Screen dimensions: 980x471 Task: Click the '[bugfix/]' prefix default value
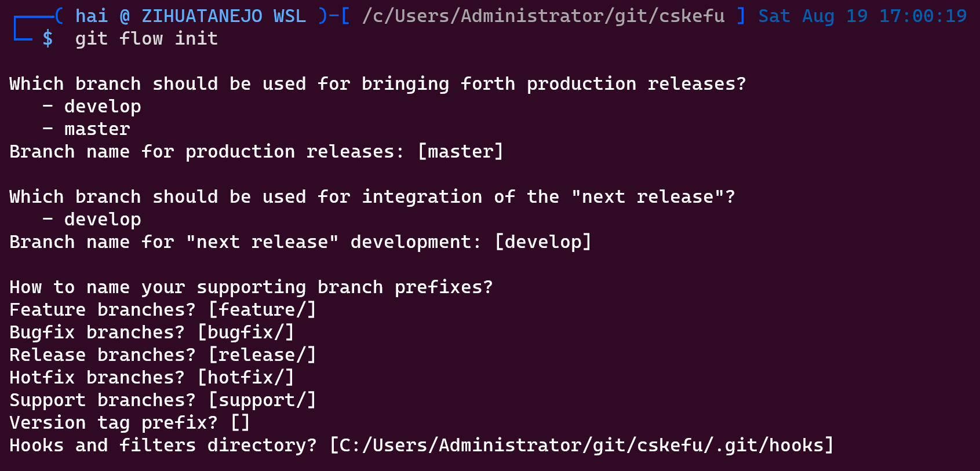pyautogui.click(x=246, y=333)
